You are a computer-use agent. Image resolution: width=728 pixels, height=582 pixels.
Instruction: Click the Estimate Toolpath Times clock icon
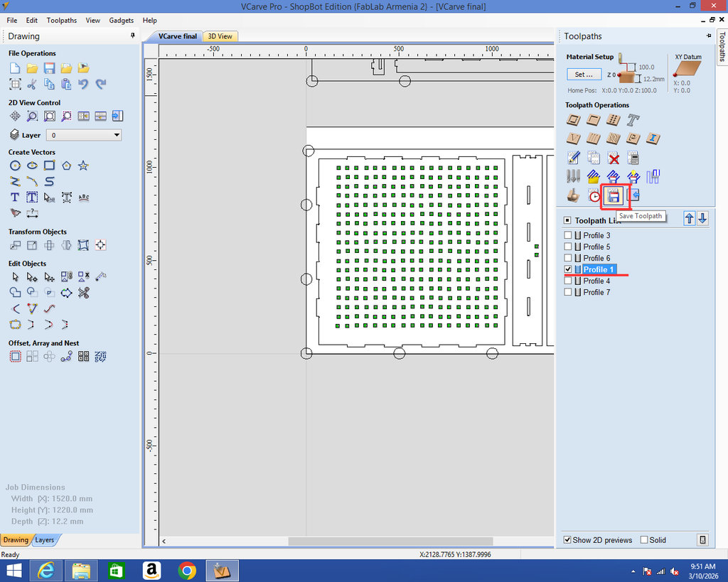click(x=594, y=196)
